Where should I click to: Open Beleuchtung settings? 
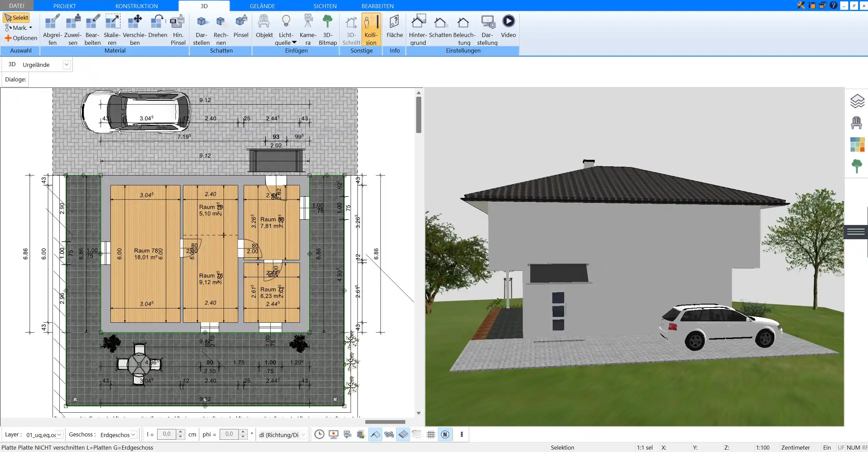(x=464, y=30)
